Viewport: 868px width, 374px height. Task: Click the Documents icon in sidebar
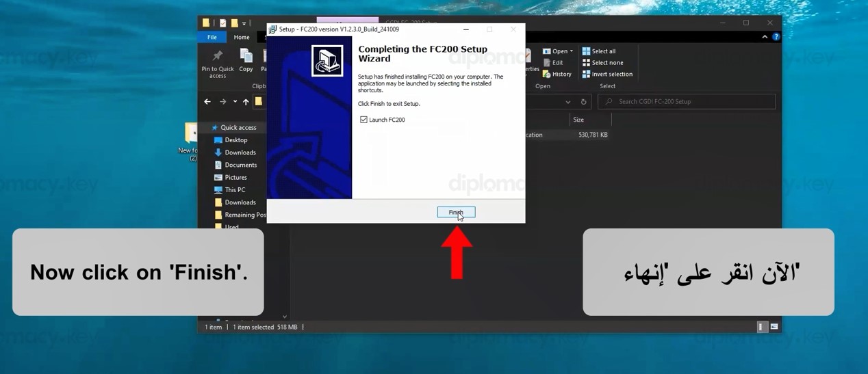(218, 165)
